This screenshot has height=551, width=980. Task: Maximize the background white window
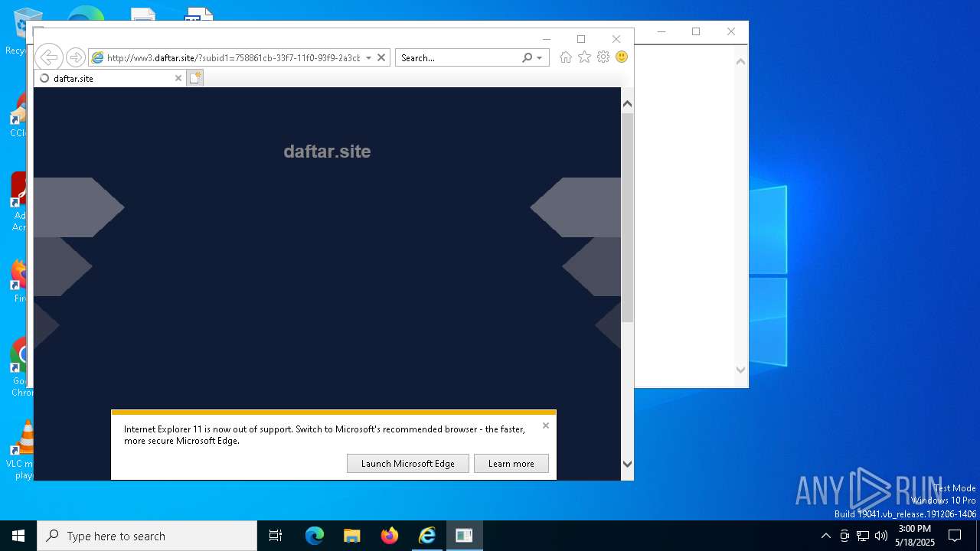coord(696,31)
